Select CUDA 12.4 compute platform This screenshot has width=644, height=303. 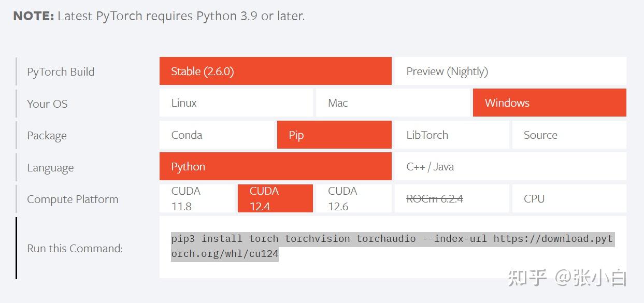tap(275, 198)
